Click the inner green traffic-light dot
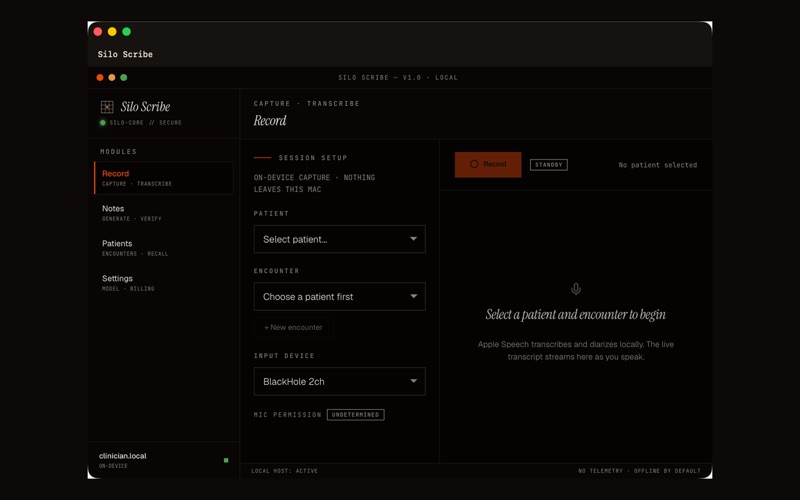 [x=123, y=78]
